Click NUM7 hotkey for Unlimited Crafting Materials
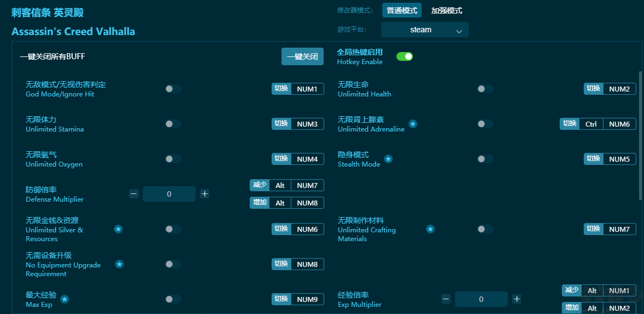 click(619, 229)
